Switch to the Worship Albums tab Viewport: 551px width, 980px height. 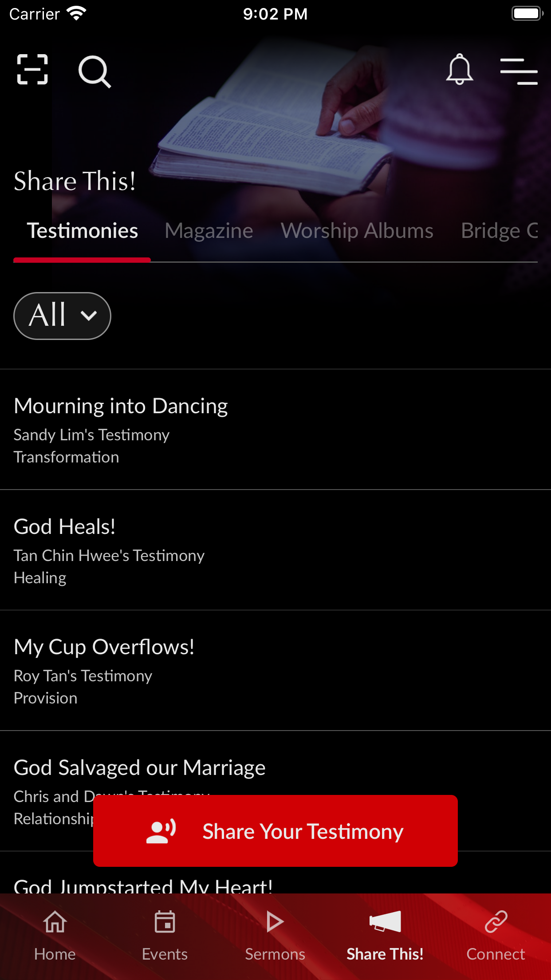point(357,231)
